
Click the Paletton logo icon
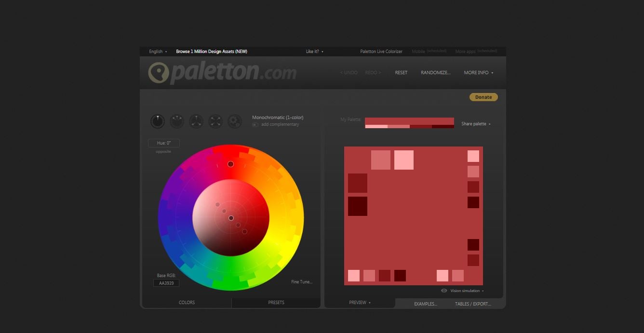pos(158,73)
